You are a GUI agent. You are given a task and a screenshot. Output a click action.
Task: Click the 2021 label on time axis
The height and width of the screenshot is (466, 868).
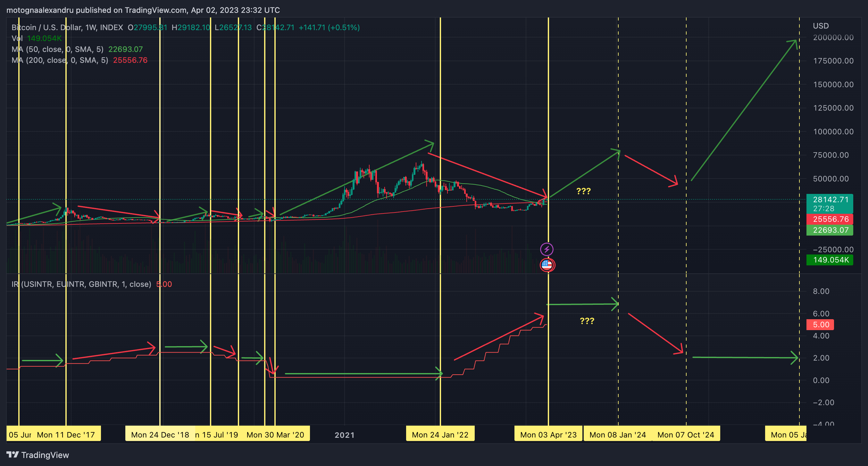pyautogui.click(x=344, y=435)
